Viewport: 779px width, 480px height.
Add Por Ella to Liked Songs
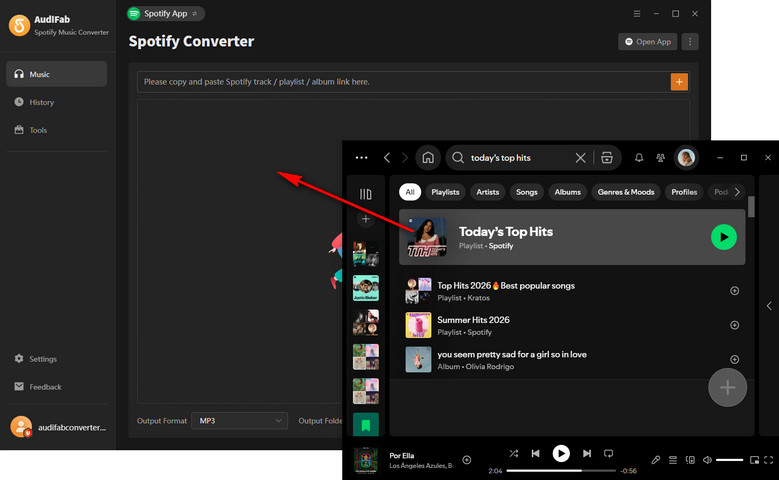pyautogui.click(x=467, y=460)
